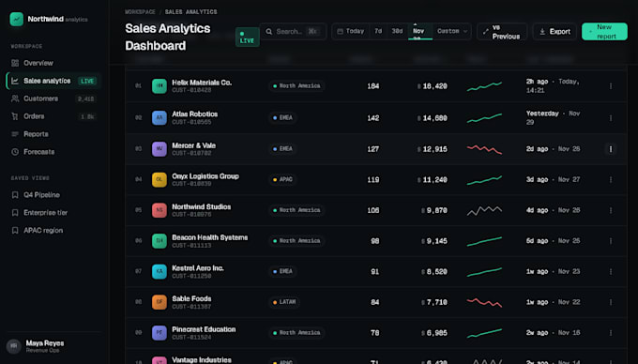The height and width of the screenshot is (364, 638).
Task: Click Onyx Logistics Group avatar tile
Action: coord(159,180)
